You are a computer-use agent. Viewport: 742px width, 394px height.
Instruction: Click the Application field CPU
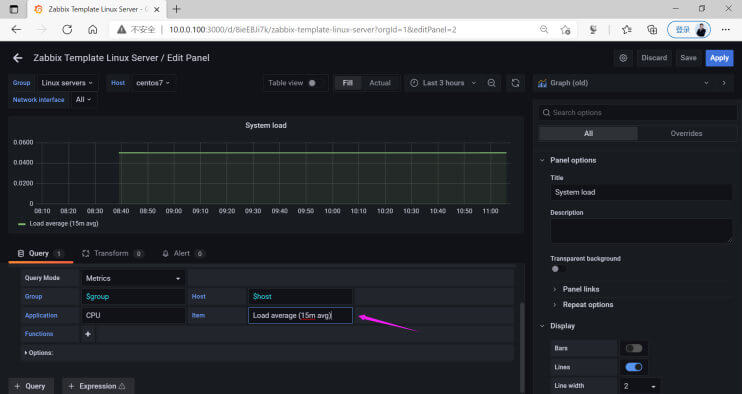[133, 315]
